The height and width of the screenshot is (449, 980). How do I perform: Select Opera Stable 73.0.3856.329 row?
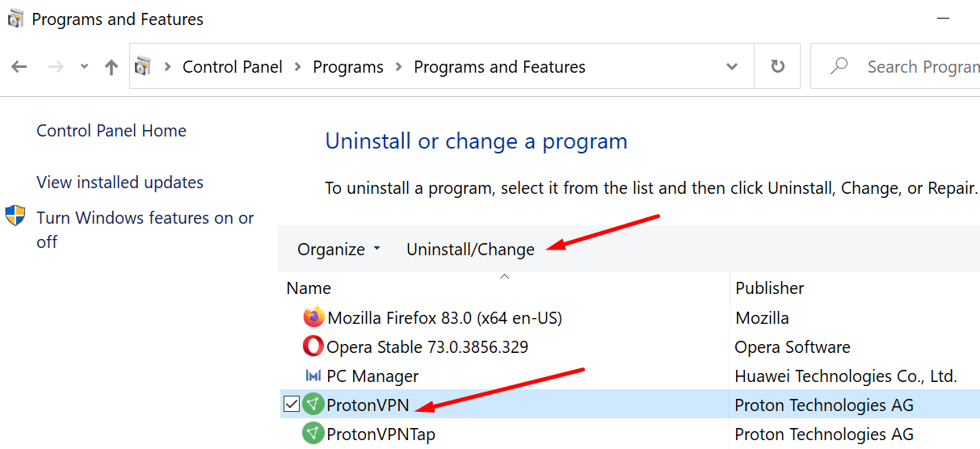tap(427, 347)
